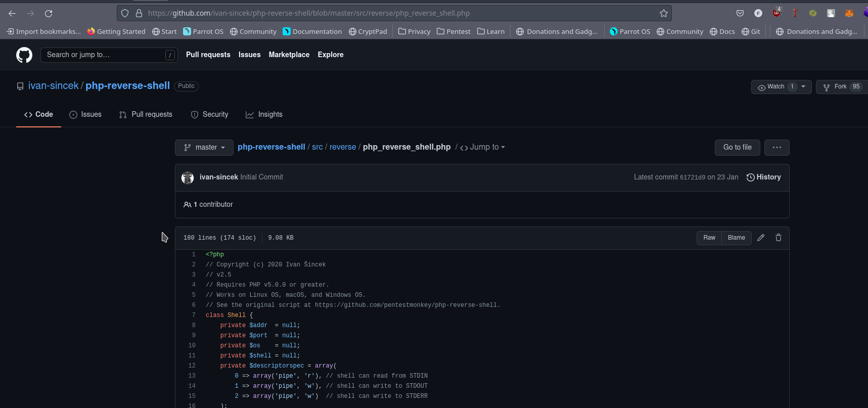Screen dimensions: 868x408
Task: Bookmark this page with the star icon
Action: [664, 13]
